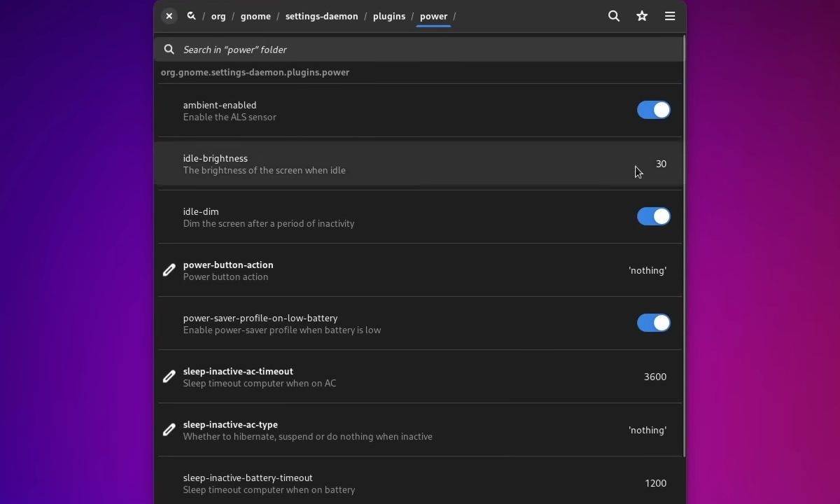
Task: Jump to the settings-daemon path segment
Action: tap(321, 16)
